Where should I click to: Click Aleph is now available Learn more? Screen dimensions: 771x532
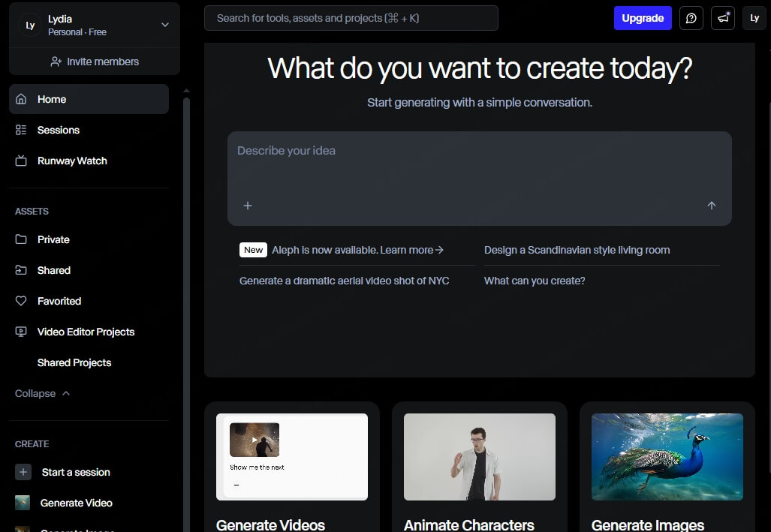358,250
